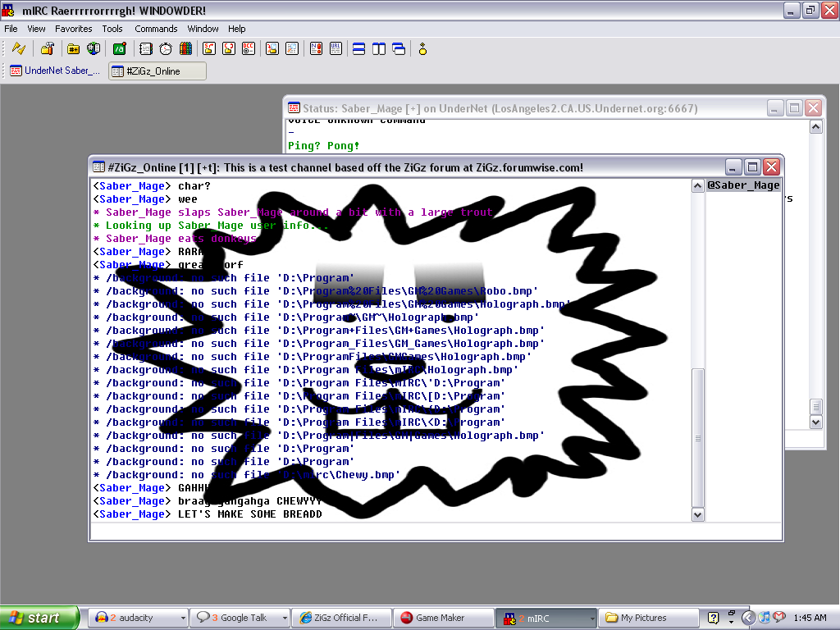The height and width of the screenshot is (630, 840).
Task: Expand mIRC taskbar group dropdown arrow
Action: click(x=592, y=618)
